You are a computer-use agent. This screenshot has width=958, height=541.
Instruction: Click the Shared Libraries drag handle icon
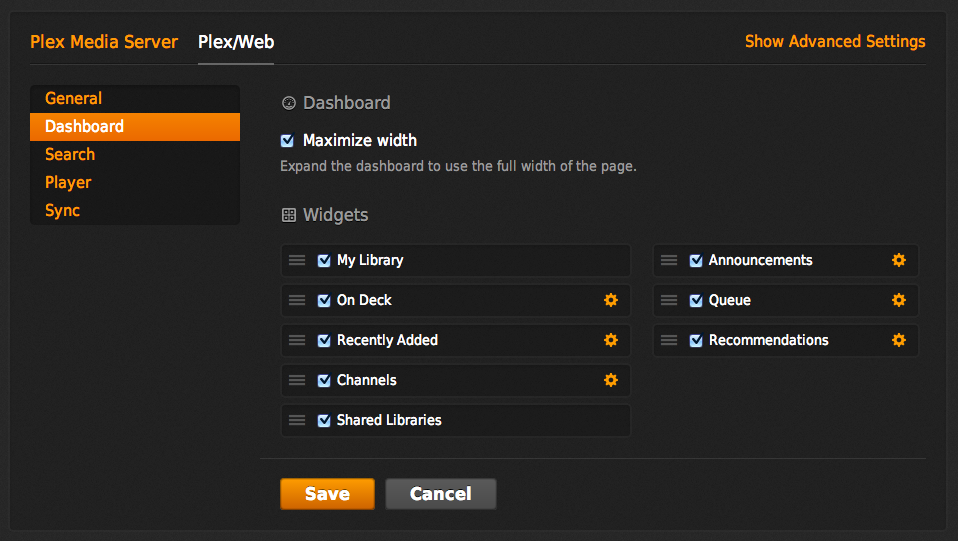point(297,420)
